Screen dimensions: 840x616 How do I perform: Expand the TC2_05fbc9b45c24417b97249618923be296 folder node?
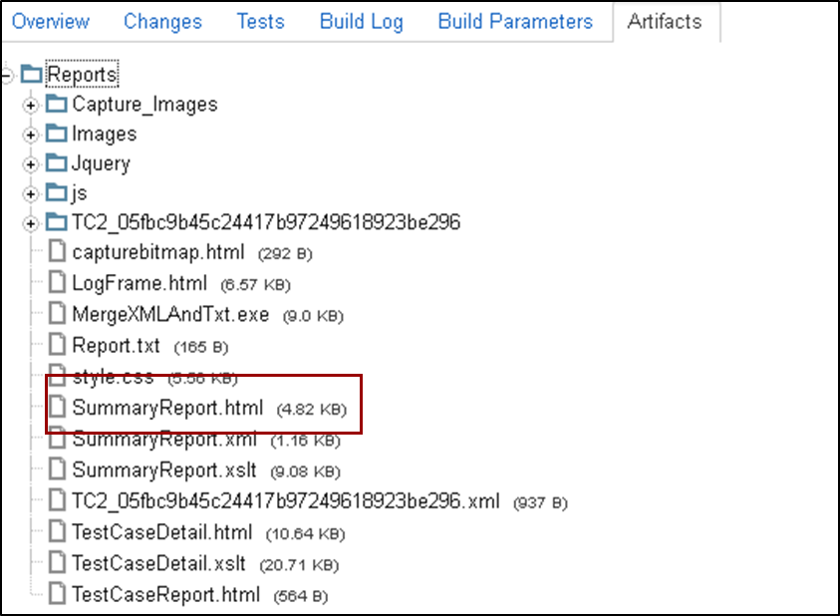pos(31,223)
